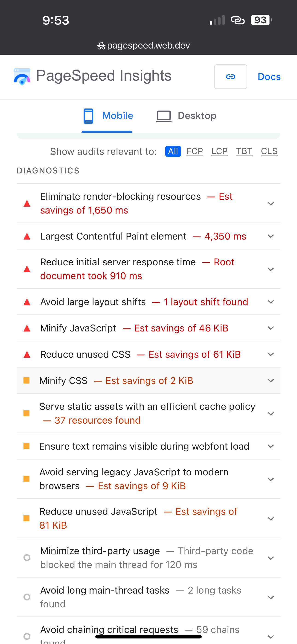Expand Largest Contentful Paint element chevron
297x644 pixels.
(271, 236)
